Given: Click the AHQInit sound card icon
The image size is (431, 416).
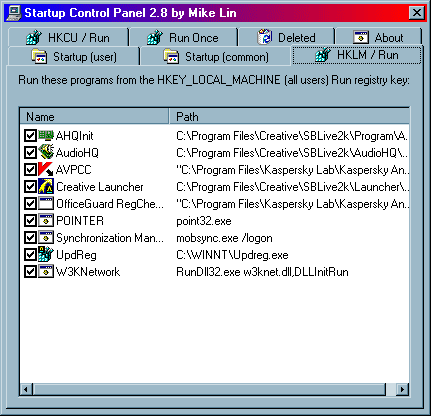Looking at the screenshot, I should coord(46,135).
